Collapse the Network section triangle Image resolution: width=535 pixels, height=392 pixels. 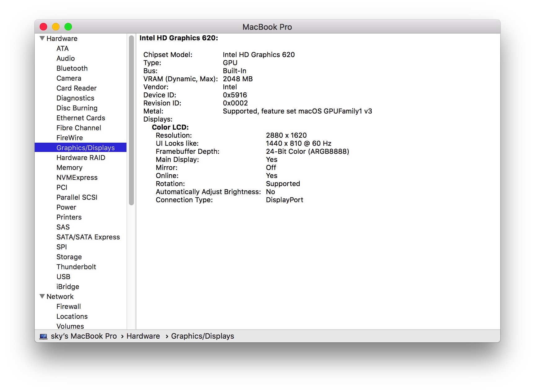42,296
